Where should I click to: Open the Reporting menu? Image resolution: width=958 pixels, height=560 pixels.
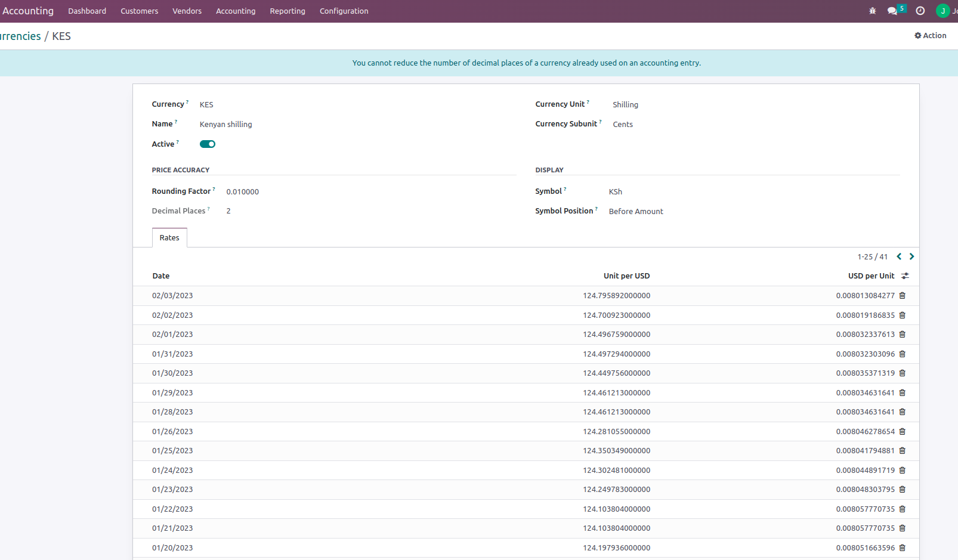pos(287,11)
